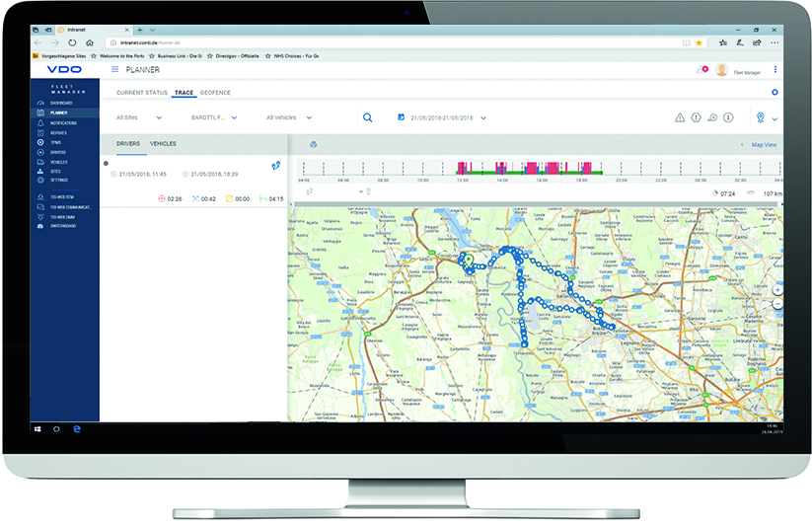Click the blue search magnifier icon
Screen dimensions: 812x527
367,117
